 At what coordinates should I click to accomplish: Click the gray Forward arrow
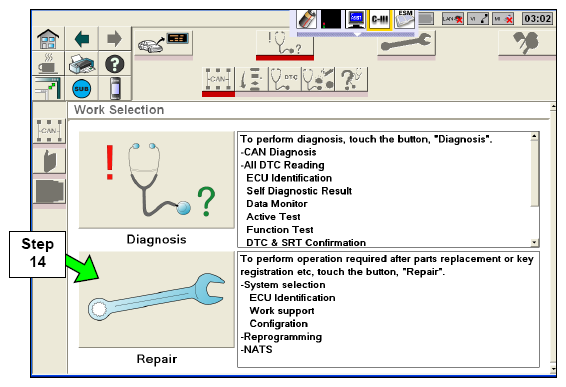[114, 39]
